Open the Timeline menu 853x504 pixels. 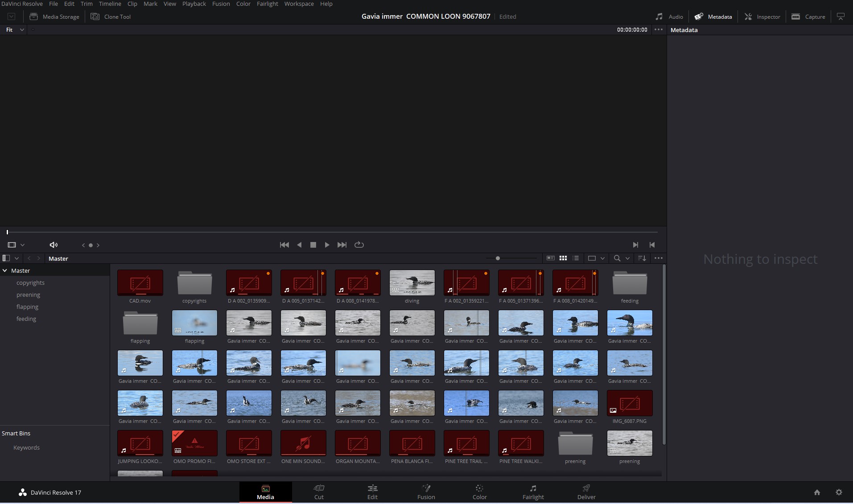(110, 4)
